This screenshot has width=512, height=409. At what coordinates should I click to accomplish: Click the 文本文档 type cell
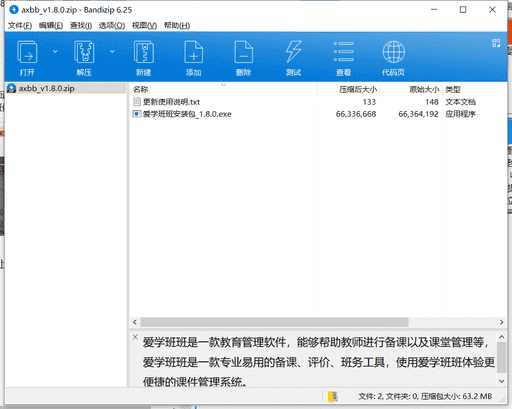(460, 102)
